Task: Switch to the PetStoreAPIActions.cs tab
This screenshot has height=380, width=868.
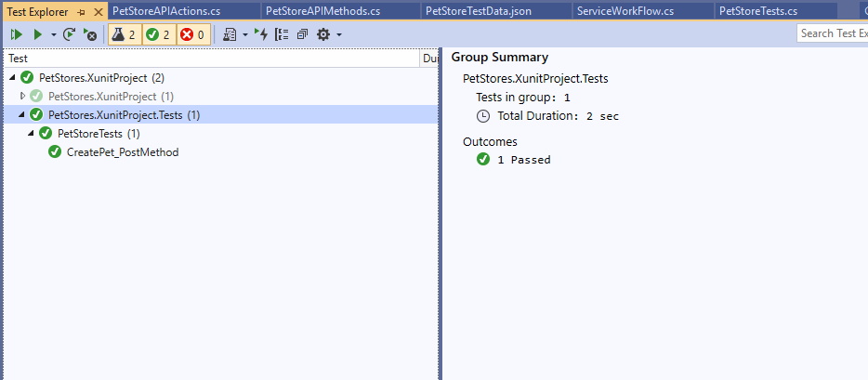Action: point(166,11)
